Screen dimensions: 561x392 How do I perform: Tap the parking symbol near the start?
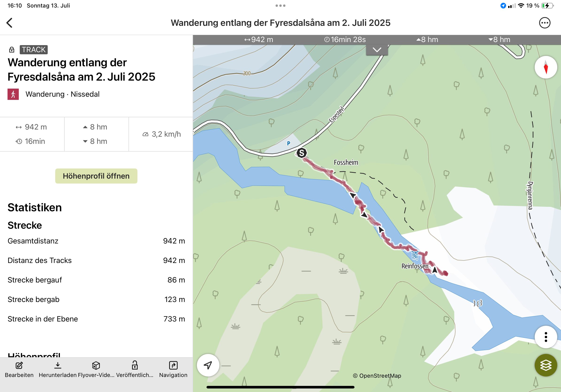[x=288, y=143]
